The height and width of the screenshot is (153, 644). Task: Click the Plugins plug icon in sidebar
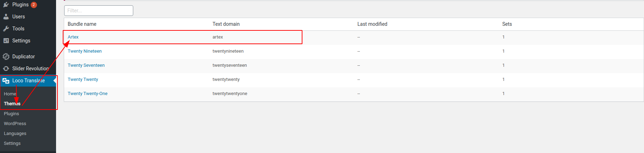(6, 5)
